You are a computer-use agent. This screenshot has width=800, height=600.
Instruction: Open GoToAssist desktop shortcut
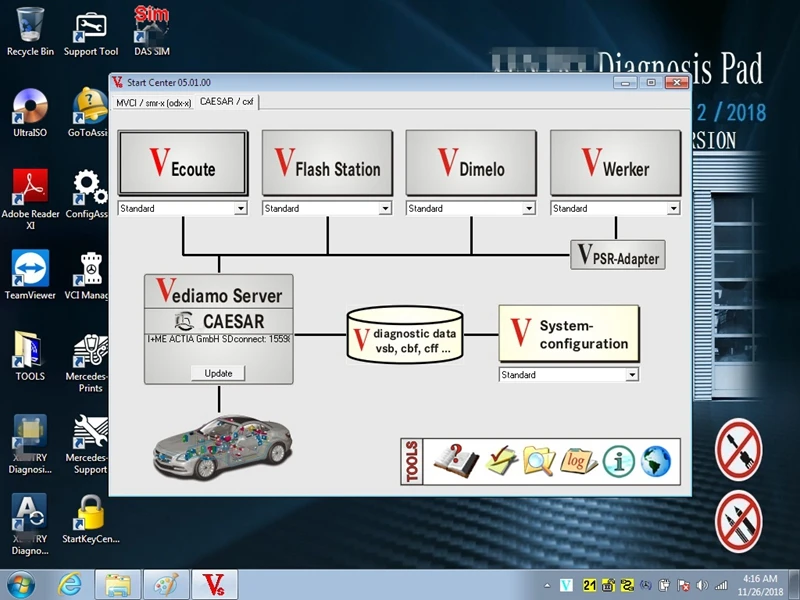click(89, 113)
